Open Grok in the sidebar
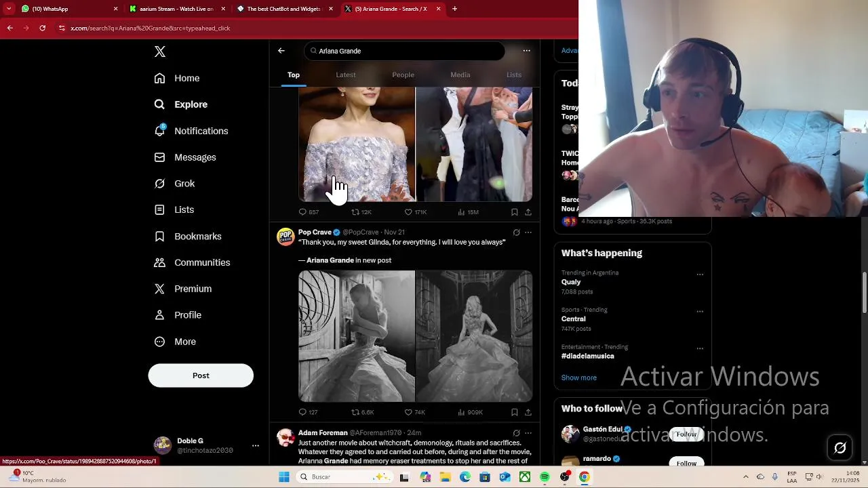The height and width of the screenshot is (488, 868). click(175, 184)
